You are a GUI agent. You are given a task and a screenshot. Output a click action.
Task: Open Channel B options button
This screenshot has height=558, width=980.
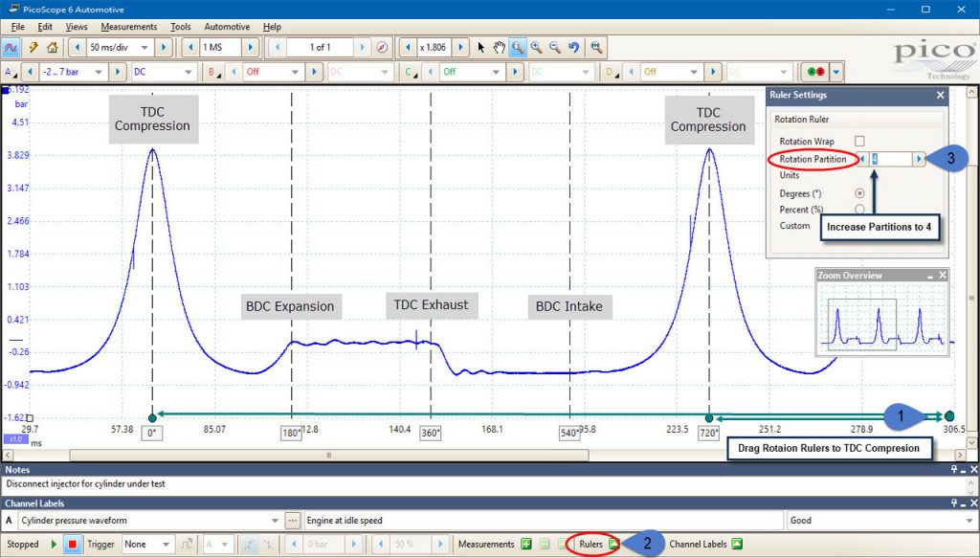213,72
